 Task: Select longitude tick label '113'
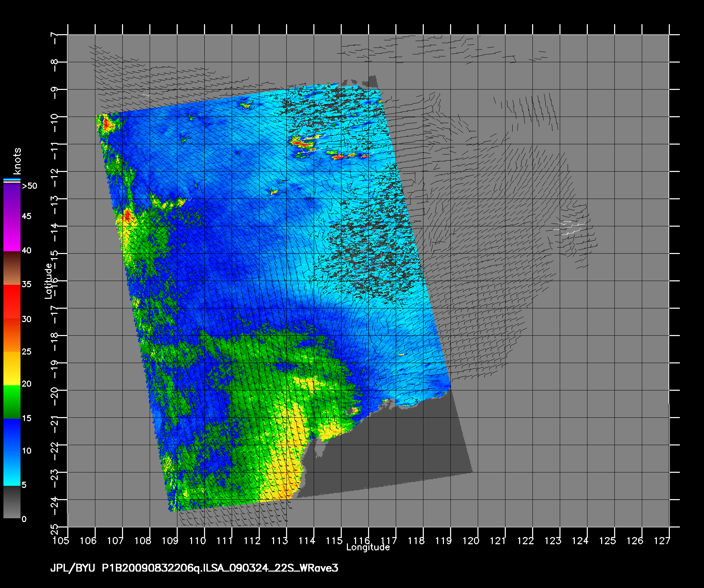pyautogui.click(x=280, y=541)
